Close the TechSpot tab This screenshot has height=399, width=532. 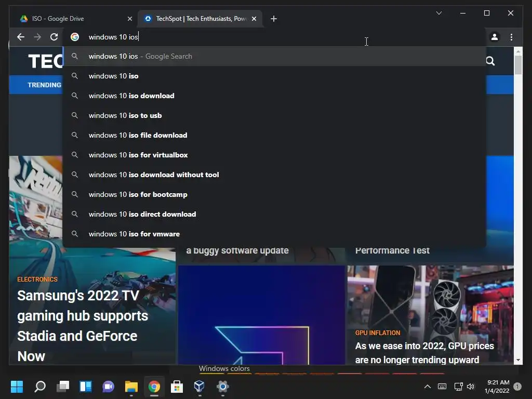[254, 19]
